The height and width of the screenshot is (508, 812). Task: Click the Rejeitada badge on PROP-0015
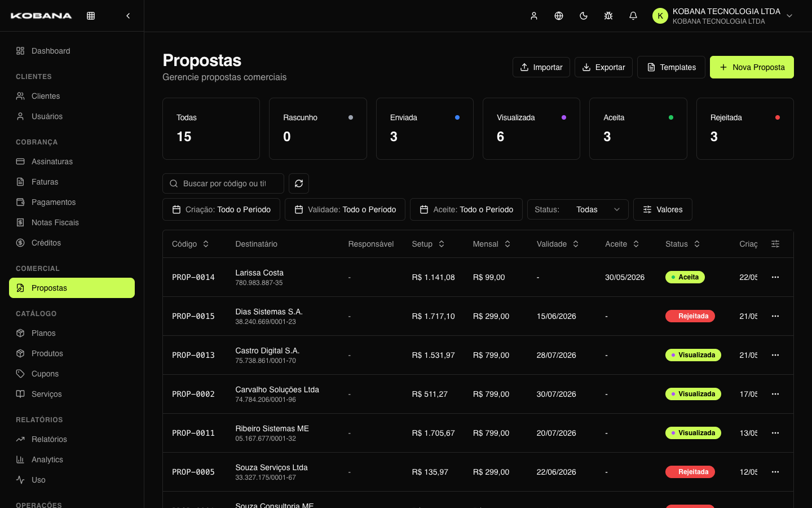click(x=690, y=316)
